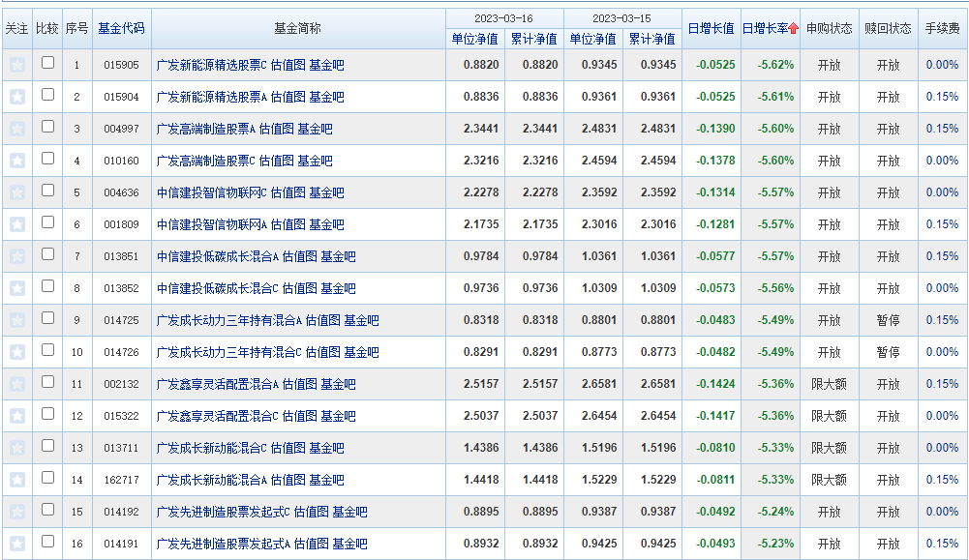969x560 pixels.
Task: Click 累计净值 header under 2023-03-15
Action: pyautogui.click(x=652, y=39)
